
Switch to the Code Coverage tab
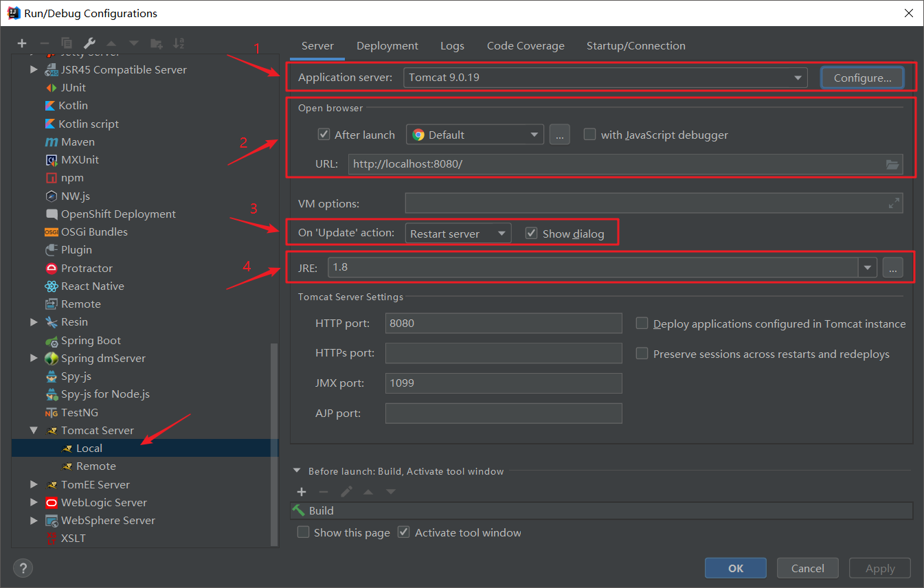coord(526,46)
